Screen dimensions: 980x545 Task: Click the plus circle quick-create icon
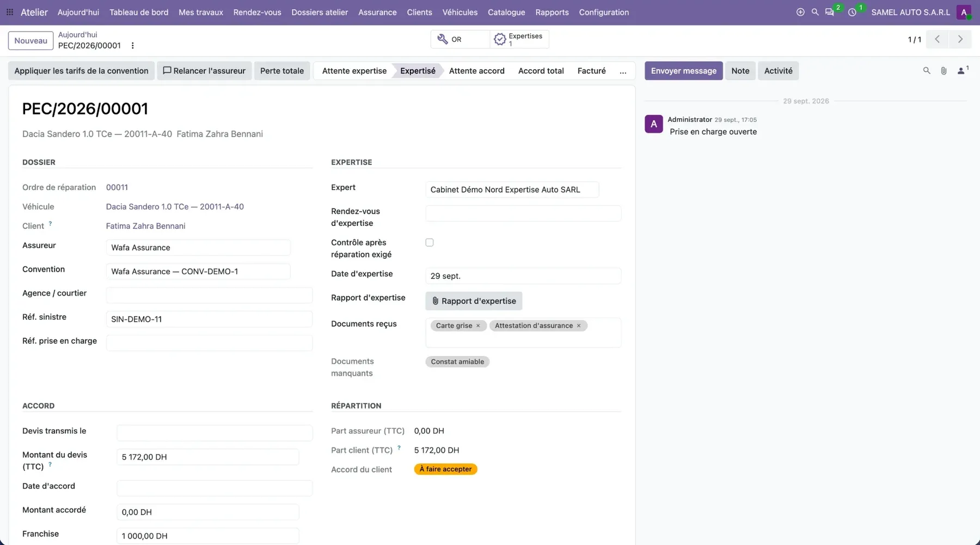(800, 12)
